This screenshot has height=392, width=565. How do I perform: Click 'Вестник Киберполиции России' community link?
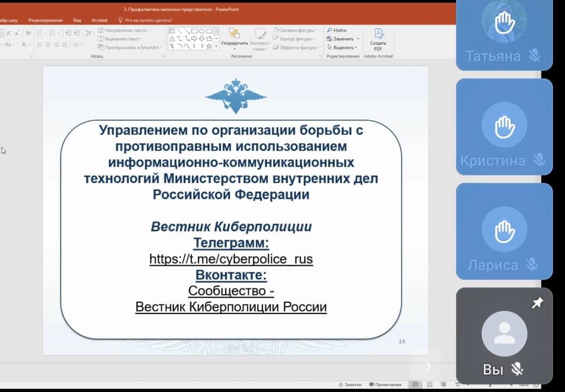point(231,307)
